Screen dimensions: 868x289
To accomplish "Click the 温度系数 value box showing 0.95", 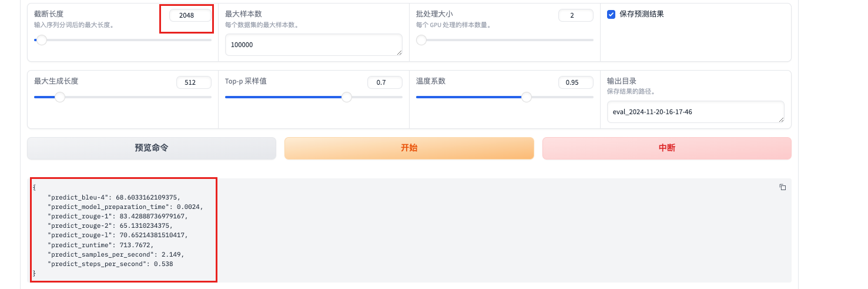I will click(575, 82).
